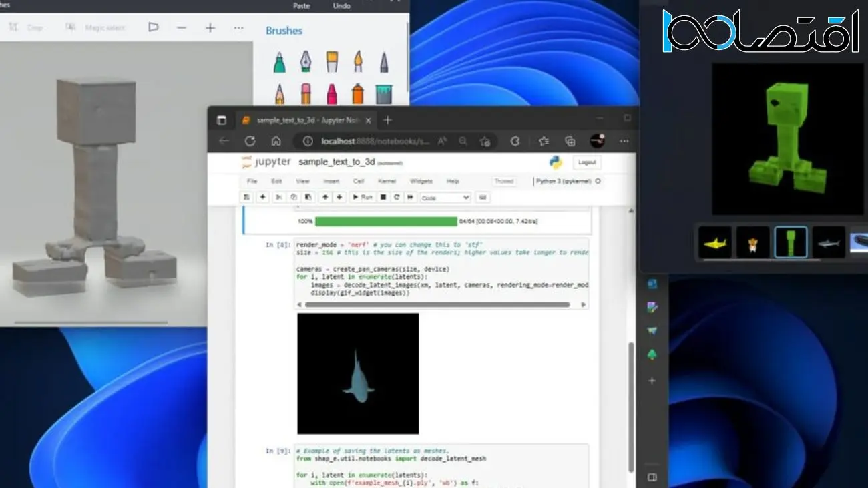Open Jupyter Help menu
This screenshot has height=488, width=868.
[x=453, y=181]
